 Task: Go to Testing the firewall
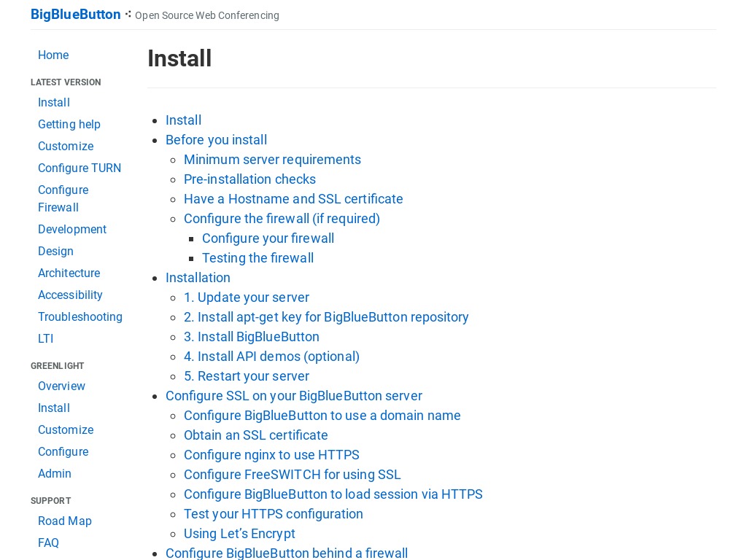click(x=258, y=258)
